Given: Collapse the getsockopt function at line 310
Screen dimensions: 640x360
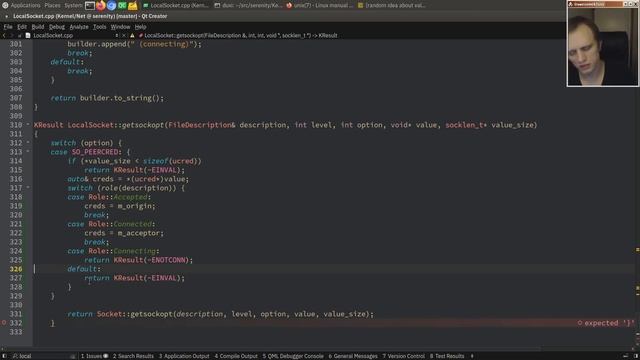Looking at the screenshot, I should pos(28,124).
